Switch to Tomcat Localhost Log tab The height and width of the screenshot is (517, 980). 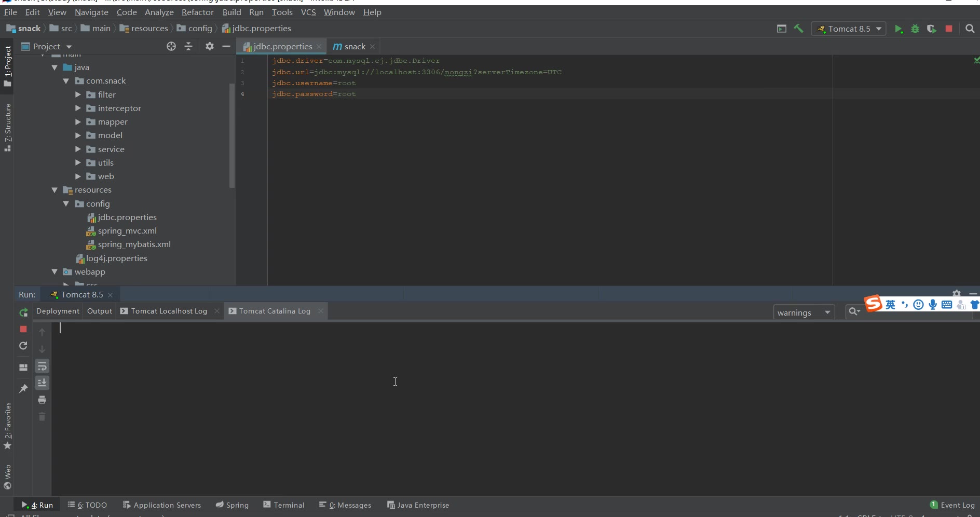[169, 311]
